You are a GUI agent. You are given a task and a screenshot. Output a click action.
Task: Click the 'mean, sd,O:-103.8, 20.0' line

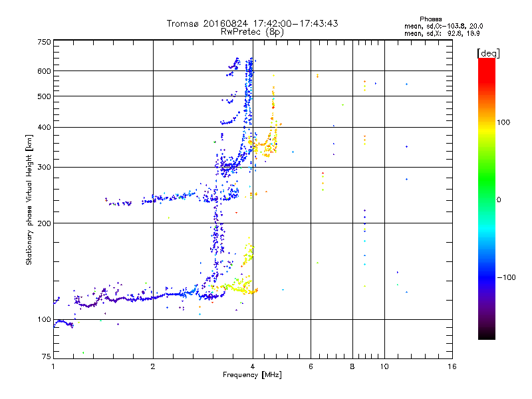pyautogui.click(x=444, y=27)
